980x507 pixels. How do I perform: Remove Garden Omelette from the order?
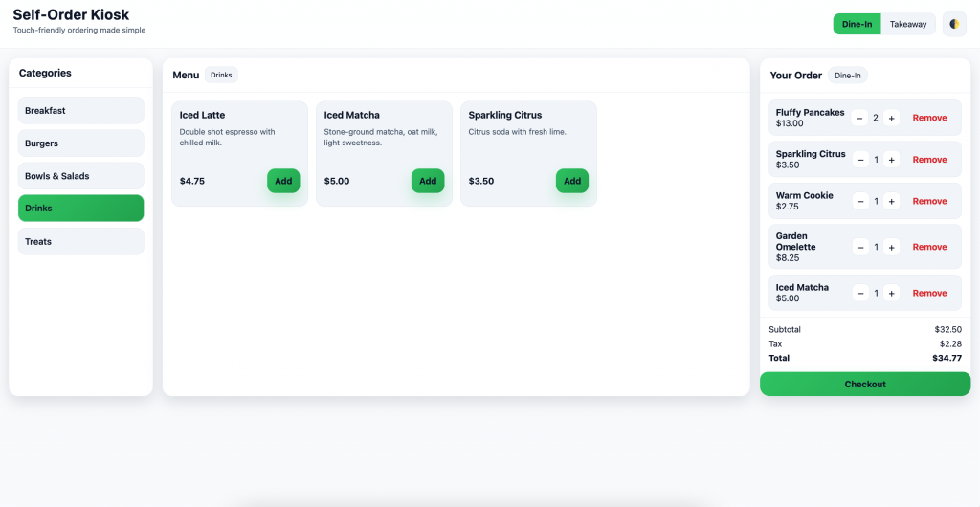click(929, 248)
